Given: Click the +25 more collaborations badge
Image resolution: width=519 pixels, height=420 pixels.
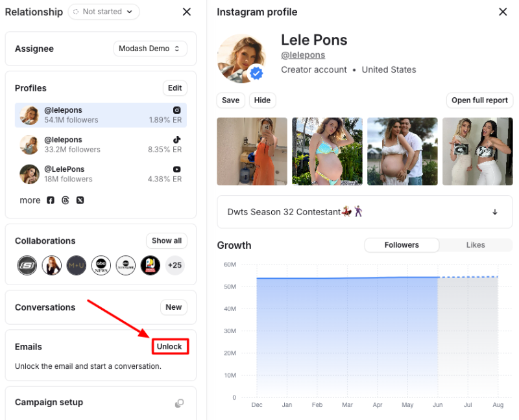Looking at the screenshot, I should tap(175, 265).
